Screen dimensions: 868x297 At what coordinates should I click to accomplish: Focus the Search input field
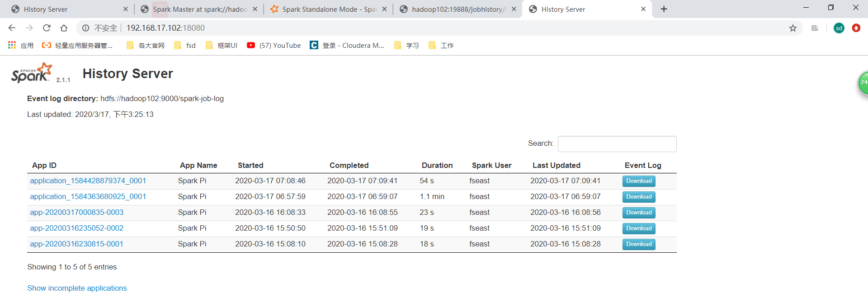pos(617,144)
